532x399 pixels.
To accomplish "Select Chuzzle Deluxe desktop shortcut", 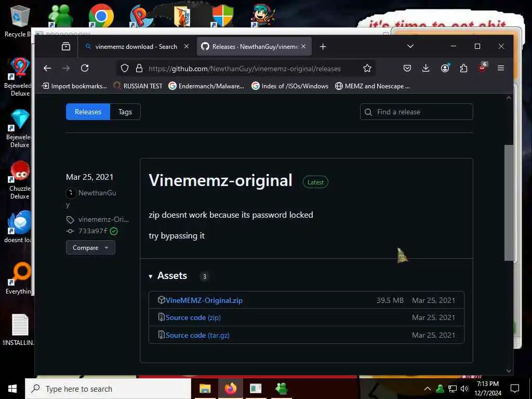I will (20, 180).
